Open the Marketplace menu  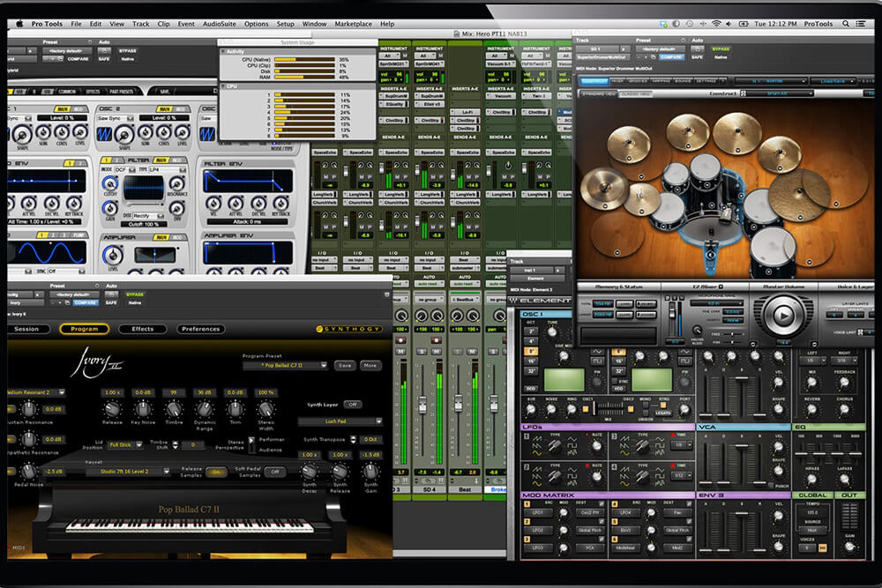coord(354,24)
